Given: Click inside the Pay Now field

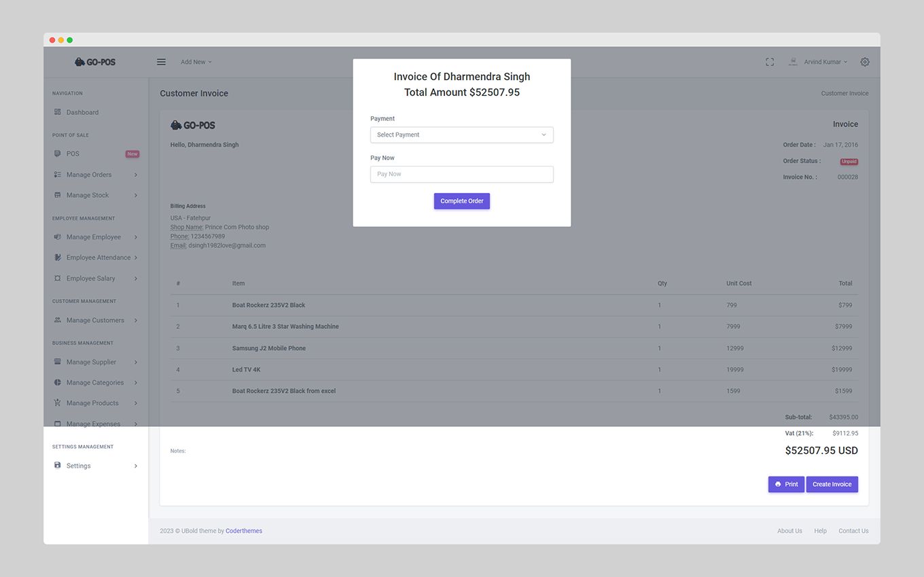Looking at the screenshot, I should [461, 174].
